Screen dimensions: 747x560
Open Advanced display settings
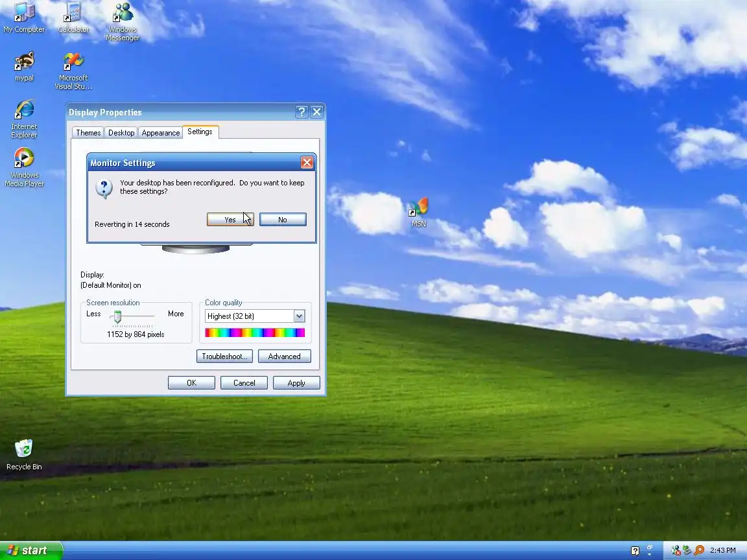pos(285,356)
